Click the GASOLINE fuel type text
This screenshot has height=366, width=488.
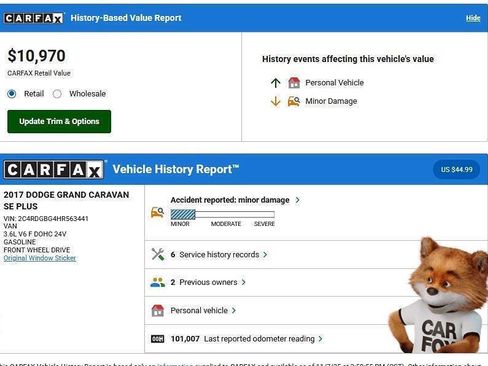pyautogui.click(x=20, y=242)
